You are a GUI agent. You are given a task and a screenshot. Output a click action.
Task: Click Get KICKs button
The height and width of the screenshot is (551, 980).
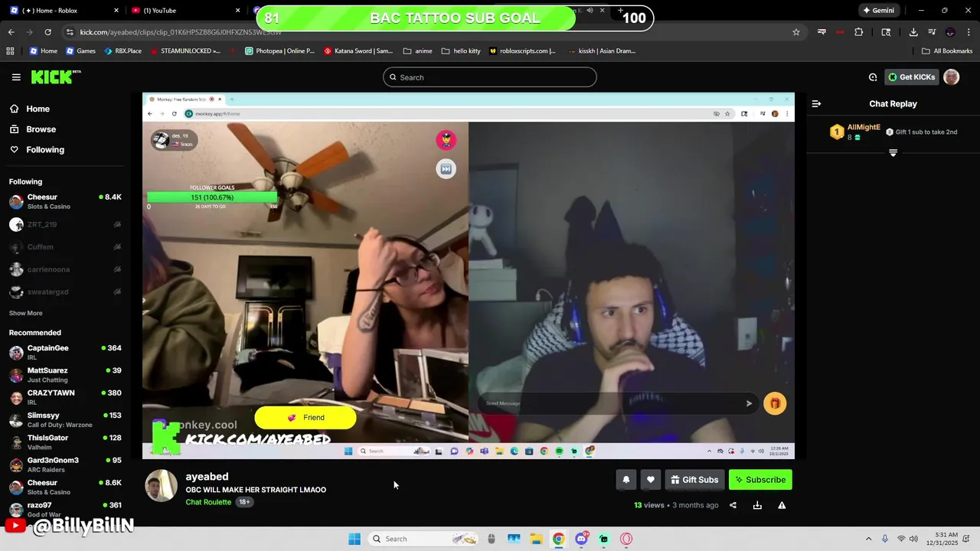pyautogui.click(x=911, y=77)
